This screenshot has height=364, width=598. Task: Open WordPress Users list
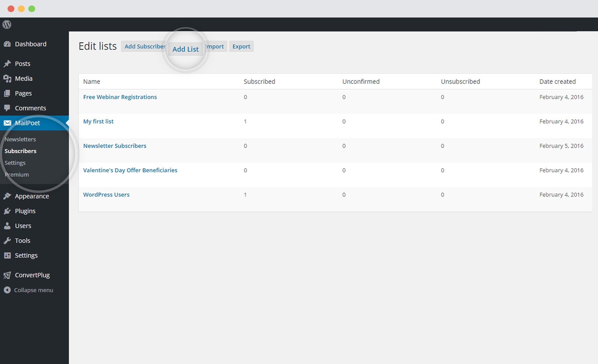106,194
